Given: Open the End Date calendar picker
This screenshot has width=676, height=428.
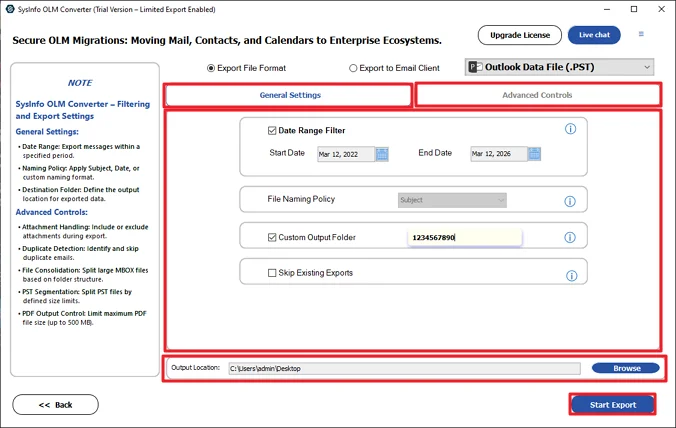Looking at the screenshot, I should click(534, 154).
